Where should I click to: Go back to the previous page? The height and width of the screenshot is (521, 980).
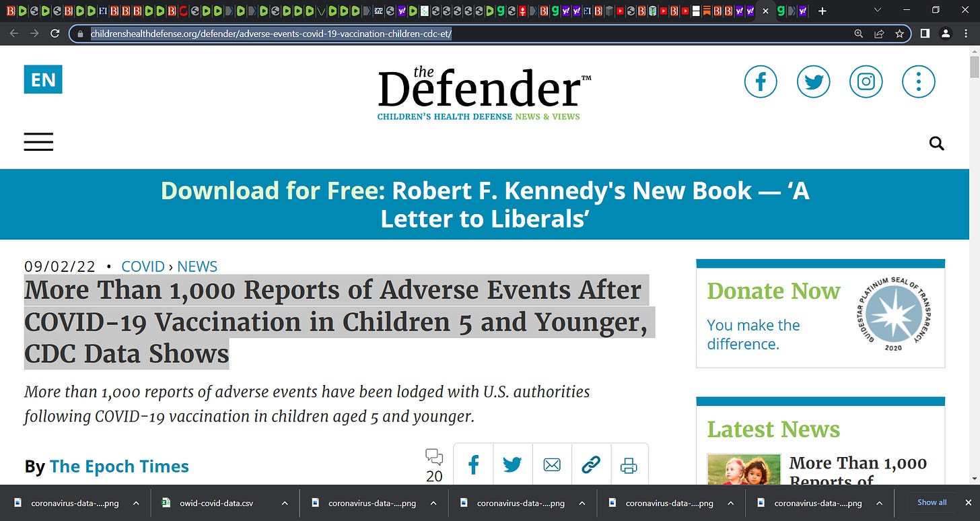click(14, 34)
